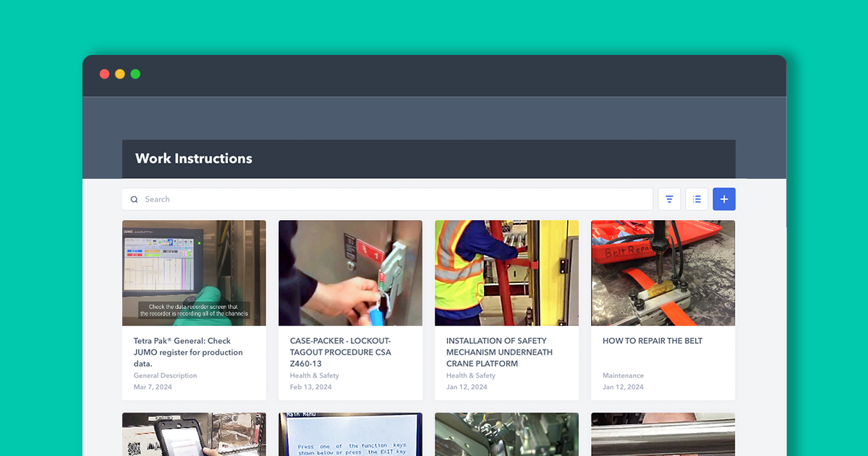Click the belt repair video thumbnail
Viewport: 868px width, 456px height.
coord(663,273)
